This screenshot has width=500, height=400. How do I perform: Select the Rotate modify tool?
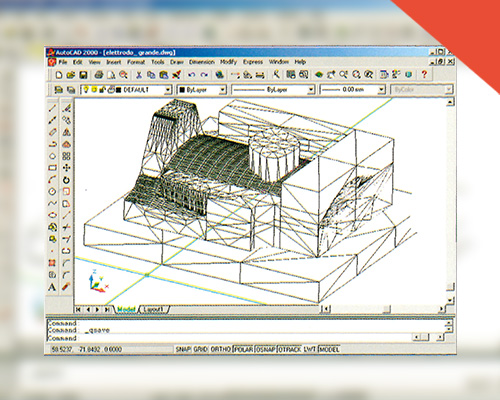(66, 180)
